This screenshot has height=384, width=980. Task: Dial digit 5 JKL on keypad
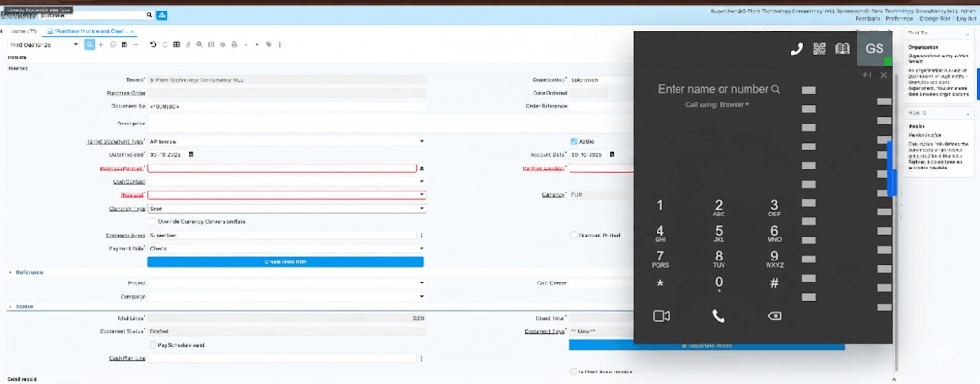(719, 234)
